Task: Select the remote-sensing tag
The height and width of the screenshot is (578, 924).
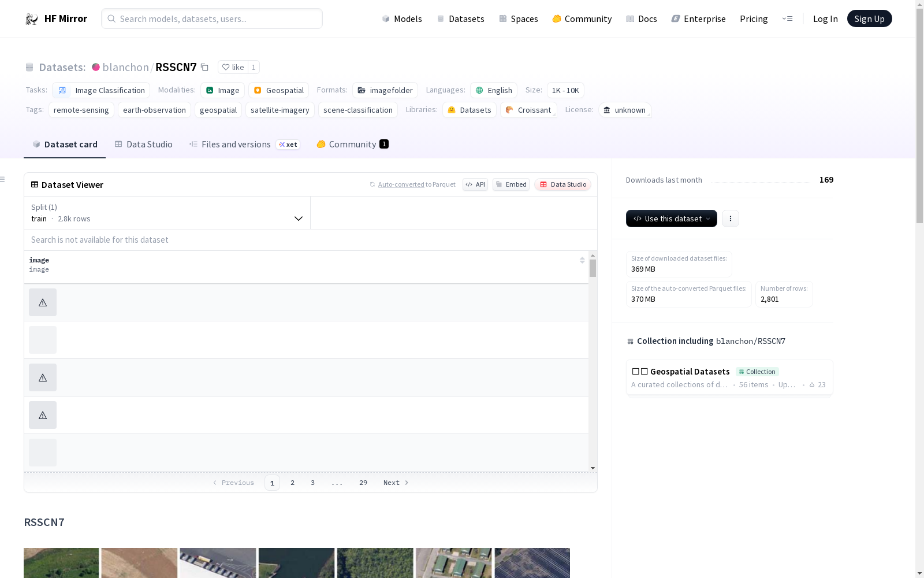Action: (x=81, y=110)
